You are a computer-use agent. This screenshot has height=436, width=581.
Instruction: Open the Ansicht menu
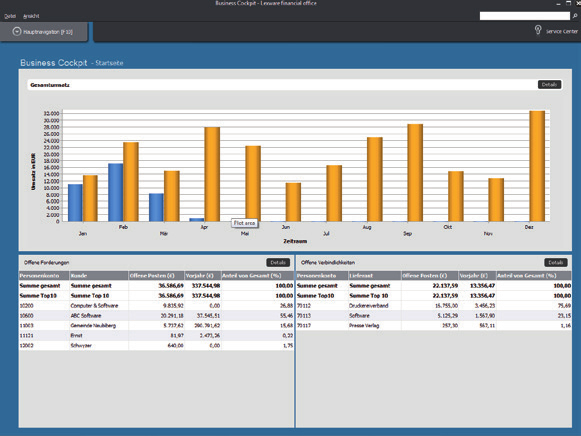point(31,16)
